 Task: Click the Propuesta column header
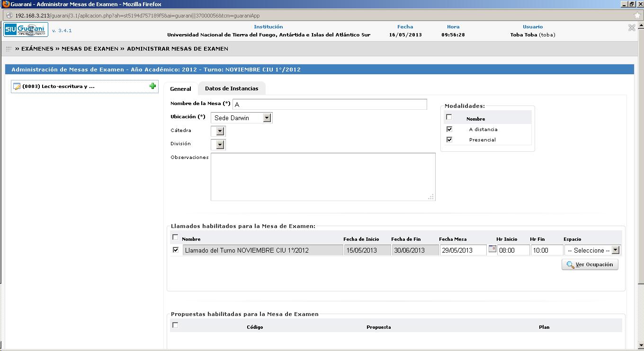click(x=379, y=327)
